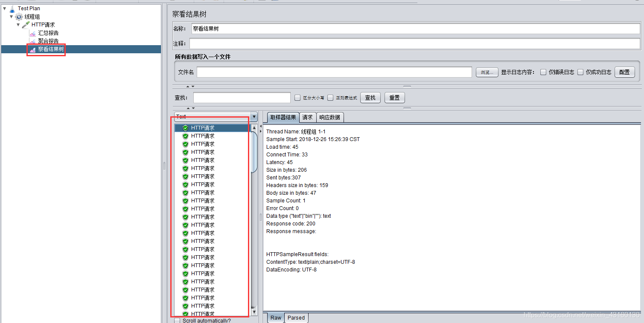Click the 'Response code: 200' line

(291, 224)
